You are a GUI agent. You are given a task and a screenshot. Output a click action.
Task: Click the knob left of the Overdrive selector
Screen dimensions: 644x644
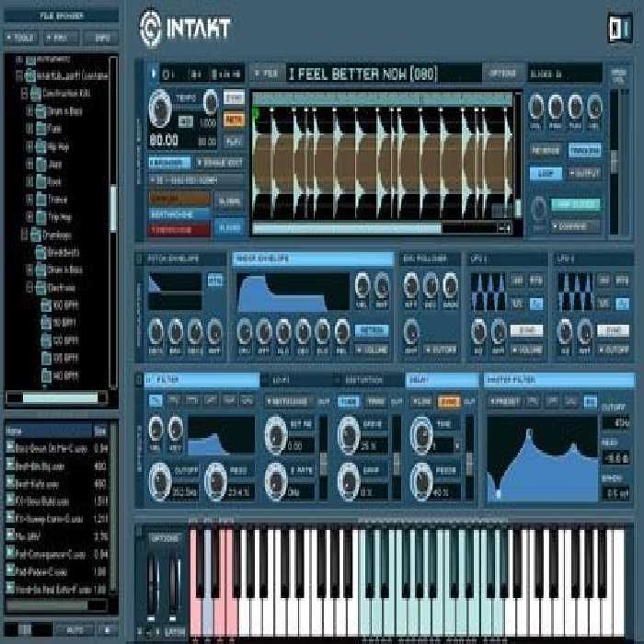pos(538,209)
